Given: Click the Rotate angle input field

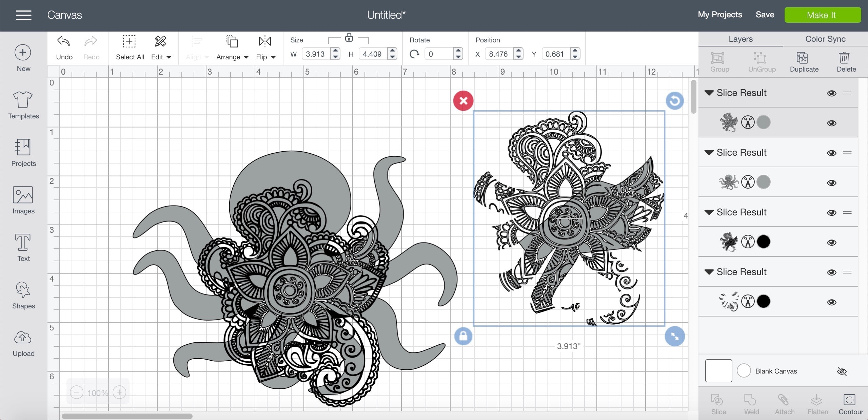Looking at the screenshot, I should [x=439, y=54].
